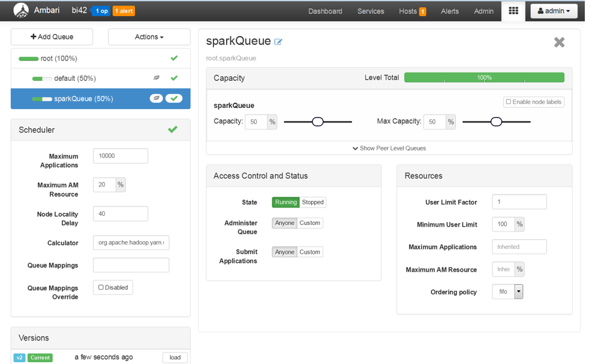Click the Calculator input field
Viewport: 601px width, 364px height.
(x=131, y=242)
